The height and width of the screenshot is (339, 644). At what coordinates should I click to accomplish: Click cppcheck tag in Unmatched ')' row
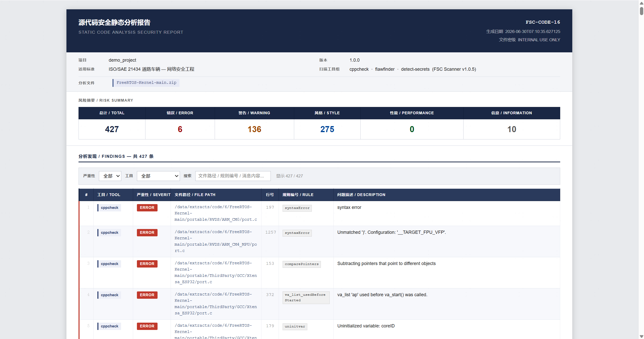pos(109,233)
